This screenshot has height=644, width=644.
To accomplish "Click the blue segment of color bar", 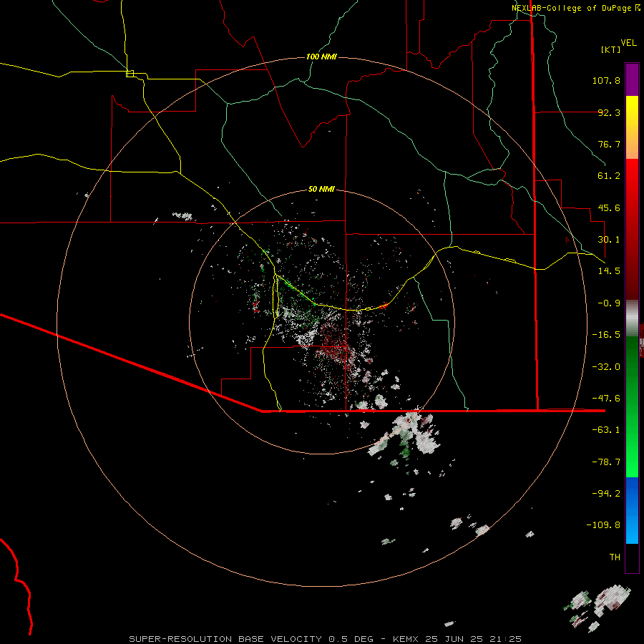I will 632,510.
